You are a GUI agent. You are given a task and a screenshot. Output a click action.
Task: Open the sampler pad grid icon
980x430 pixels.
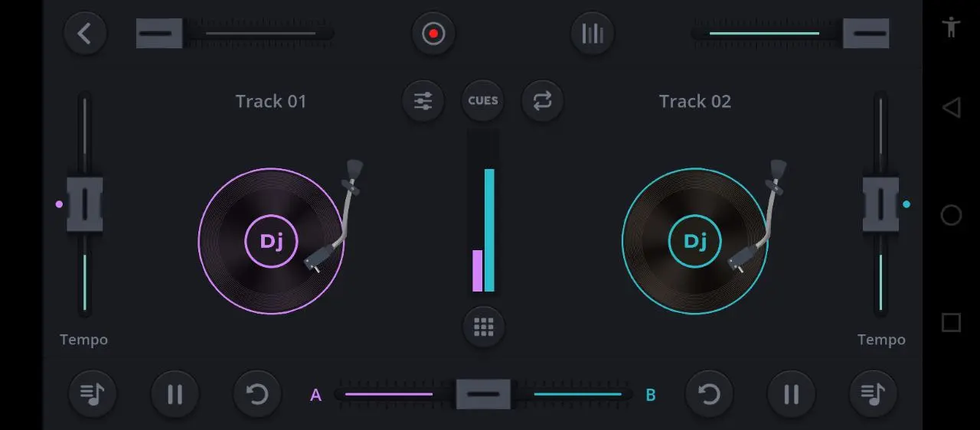[483, 327]
